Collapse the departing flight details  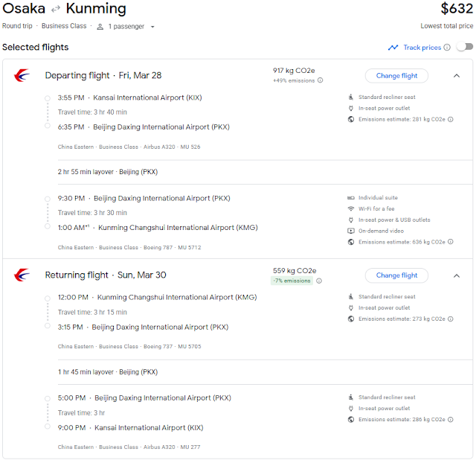(x=456, y=75)
